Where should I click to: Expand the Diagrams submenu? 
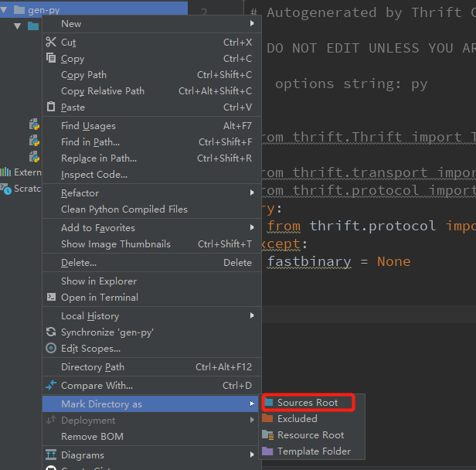pyautogui.click(x=252, y=455)
